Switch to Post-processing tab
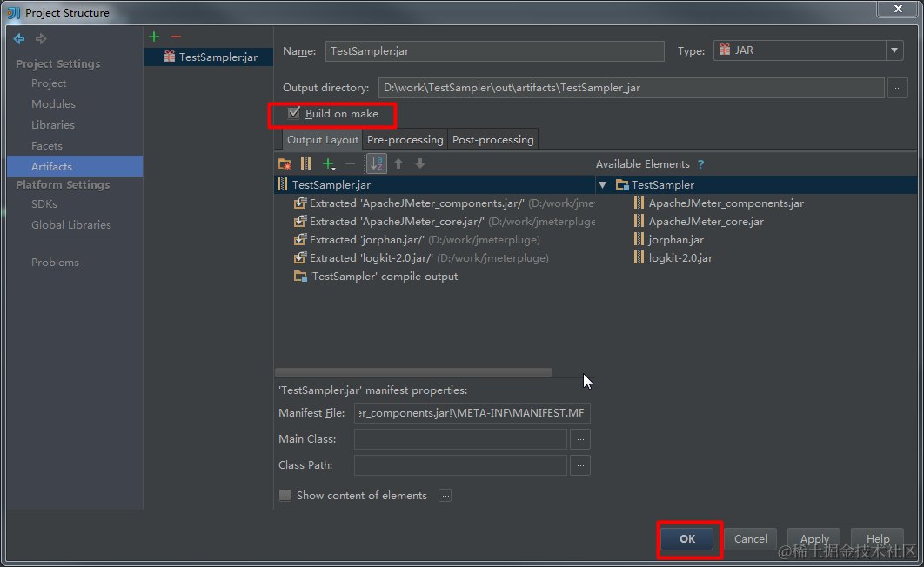This screenshot has width=924, height=567. [492, 139]
